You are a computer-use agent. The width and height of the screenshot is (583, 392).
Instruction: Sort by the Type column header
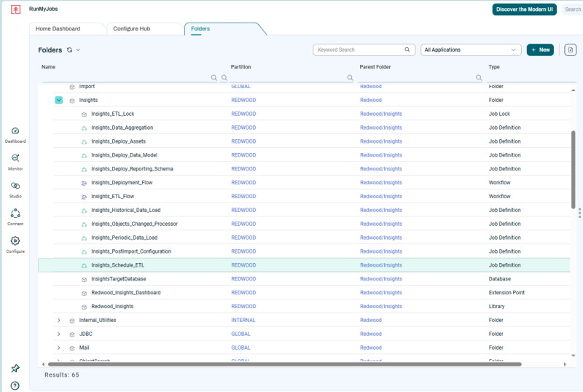pos(494,67)
